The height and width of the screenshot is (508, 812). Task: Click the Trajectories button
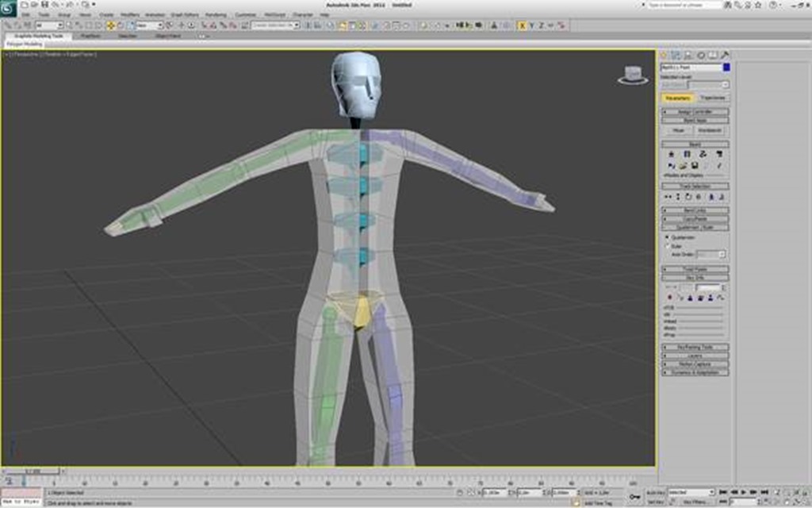click(711, 98)
